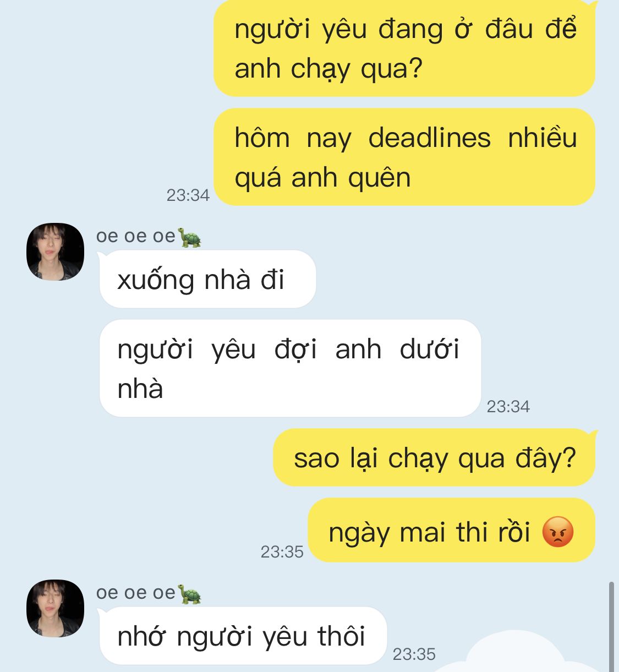Click the upper 'oe oe oe' sender name
Image resolution: width=619 pixels, height=672 pixels.
pos(136,236)
